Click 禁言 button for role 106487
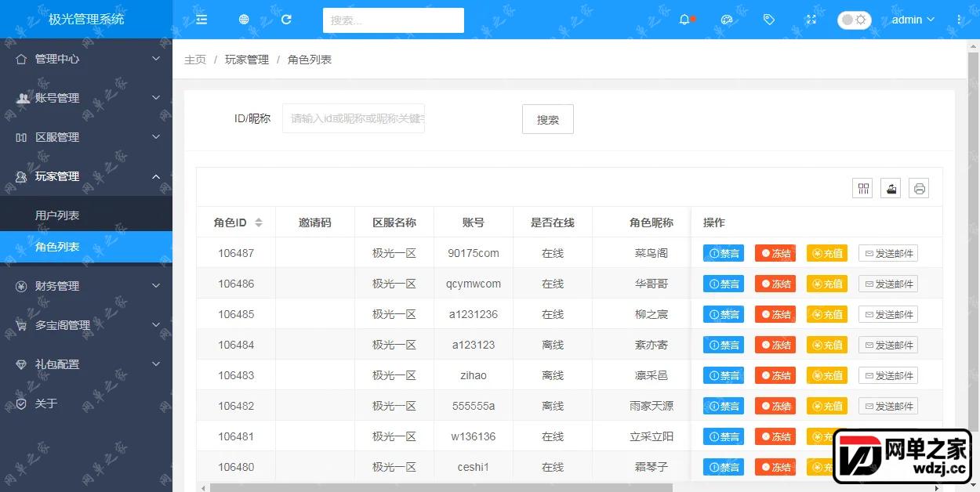This screenshot has width=980, height=492. coord(724,253)
